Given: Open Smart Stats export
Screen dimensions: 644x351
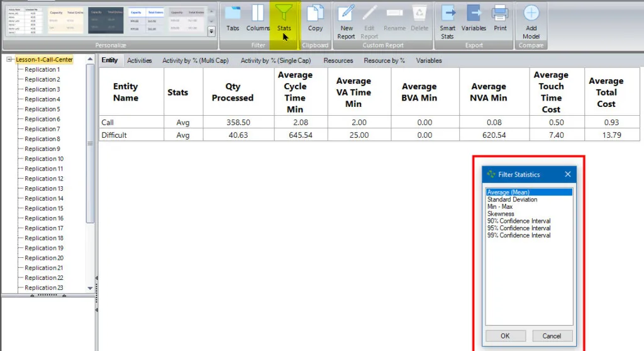Looking at the screenshot, I should (x=447, y=23).
